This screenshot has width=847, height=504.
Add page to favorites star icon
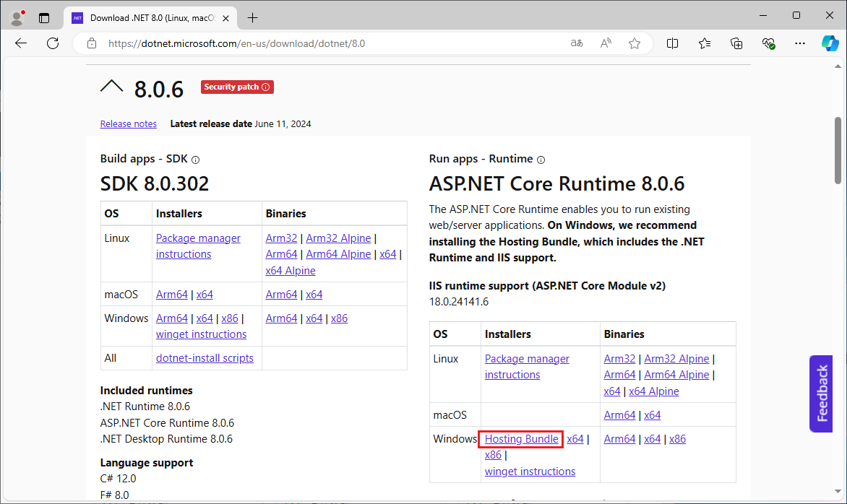635,43
